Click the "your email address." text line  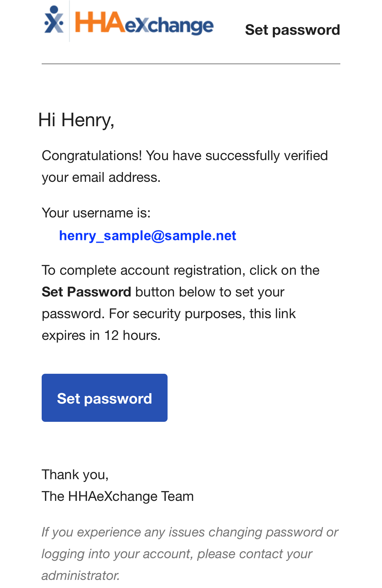tap(101, 177)
